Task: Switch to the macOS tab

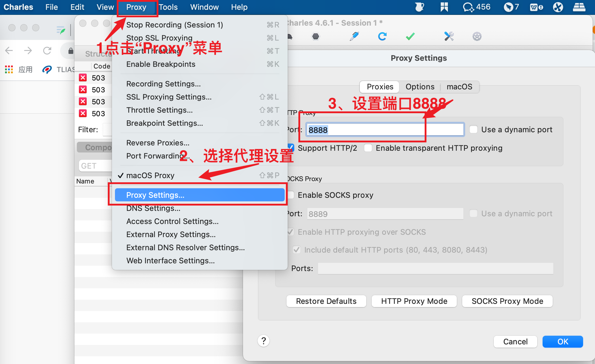Action: [x=460, y=87]
